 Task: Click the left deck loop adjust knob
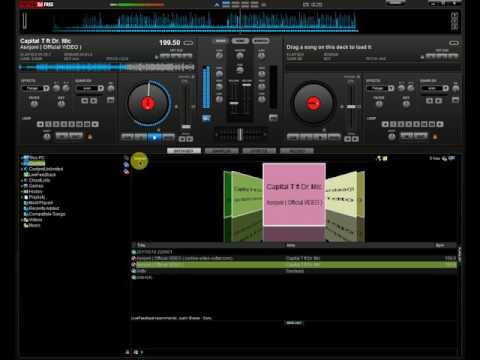tap(47, 136)
